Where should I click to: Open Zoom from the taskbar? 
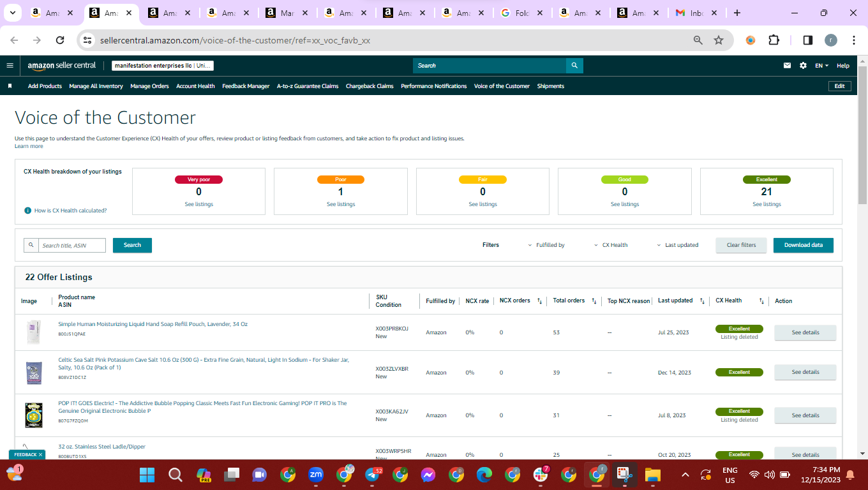(x=316, y=475)
